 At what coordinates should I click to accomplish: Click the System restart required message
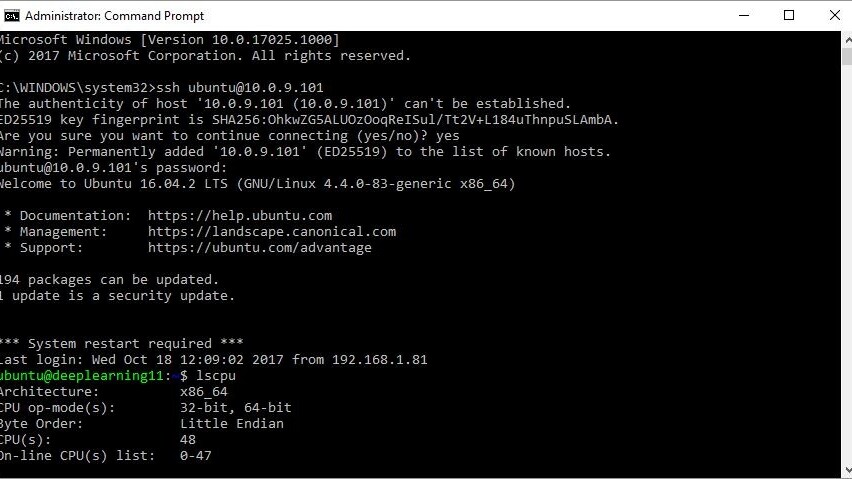tap(121, 344)
